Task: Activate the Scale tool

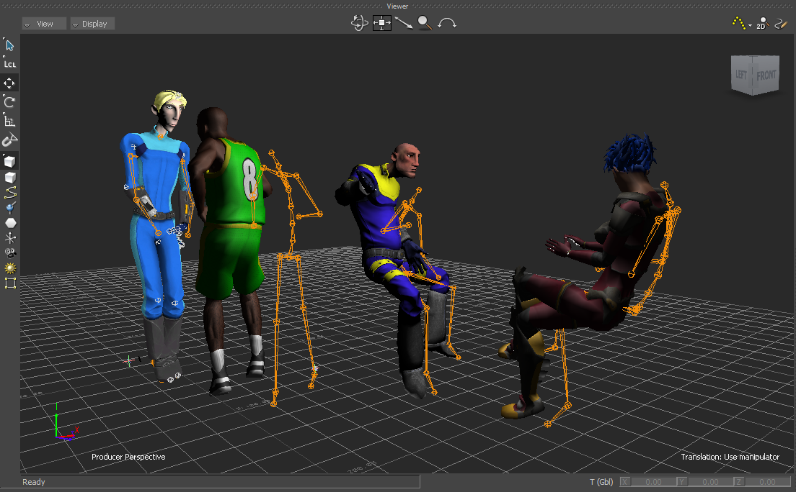Action: click(x=10, y=120)
